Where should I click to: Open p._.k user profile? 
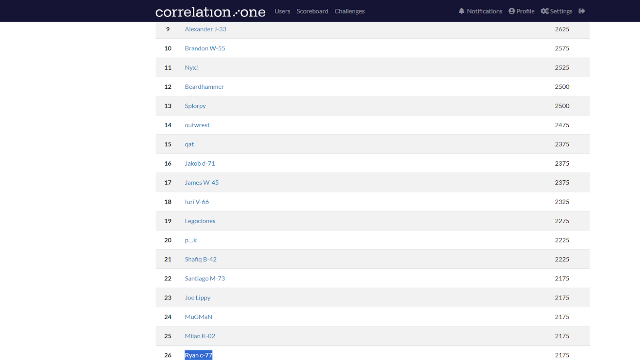(x=191, y=240)
